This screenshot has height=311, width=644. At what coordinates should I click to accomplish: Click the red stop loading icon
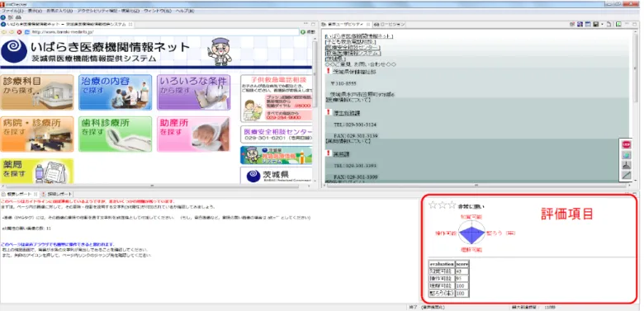click(x=19, y=32)
